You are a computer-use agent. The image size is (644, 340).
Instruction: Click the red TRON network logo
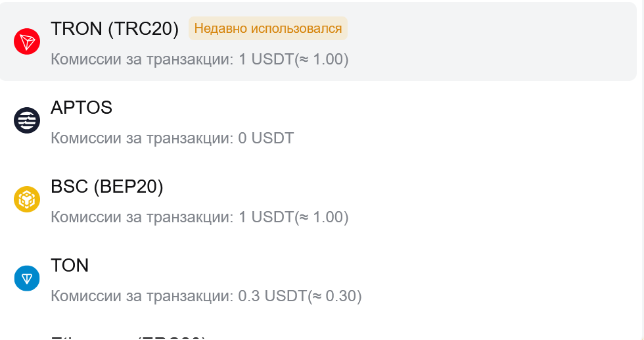click(27, 42)
